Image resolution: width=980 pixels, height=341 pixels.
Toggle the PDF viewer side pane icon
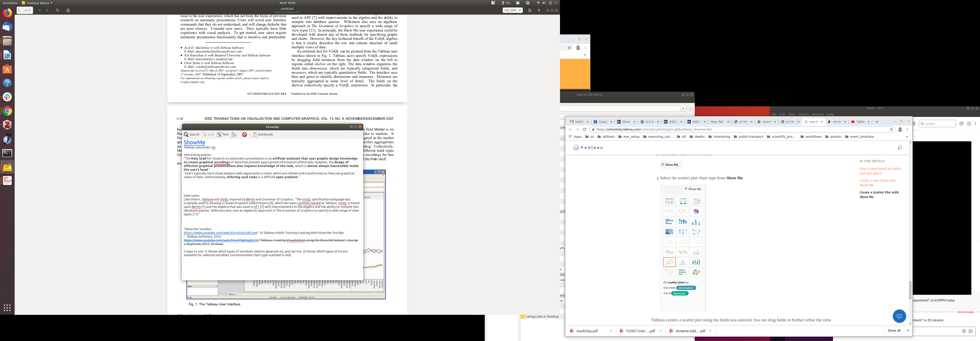click(x=68, y=10)
